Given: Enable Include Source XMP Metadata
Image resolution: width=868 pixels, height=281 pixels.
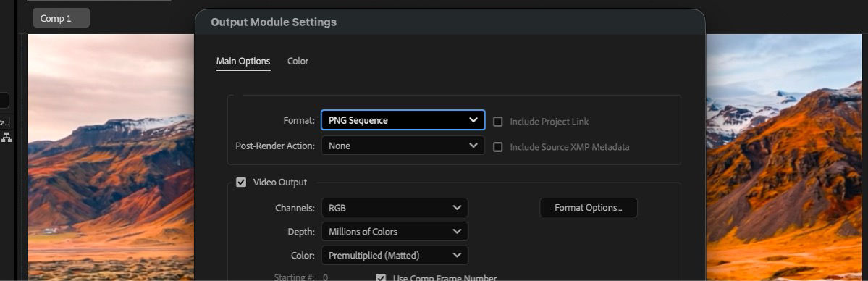Looking at the screenshot, I should point(497,147).
